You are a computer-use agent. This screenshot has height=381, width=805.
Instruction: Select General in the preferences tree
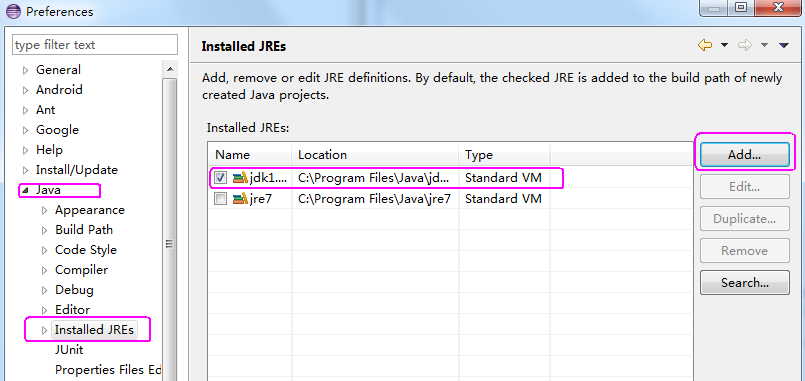point(58,70)
